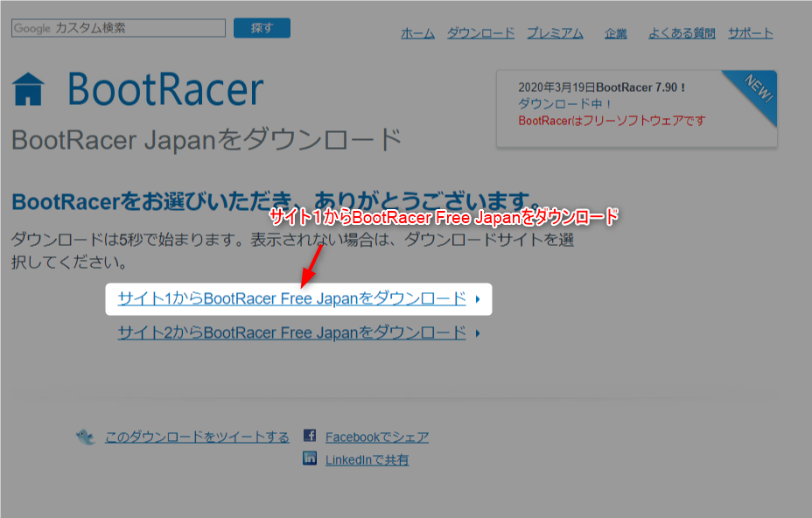Click このダウンロードをツイートする link
Image resolution: width=812 pixels, height=518 pixels.
197,437
